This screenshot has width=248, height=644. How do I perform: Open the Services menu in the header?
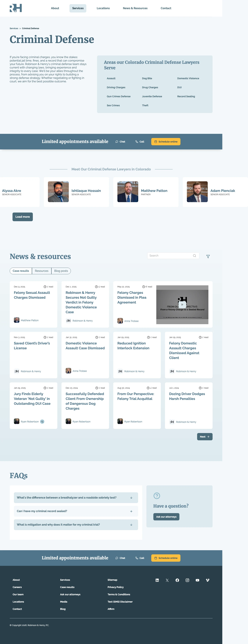tap(78, 8)
